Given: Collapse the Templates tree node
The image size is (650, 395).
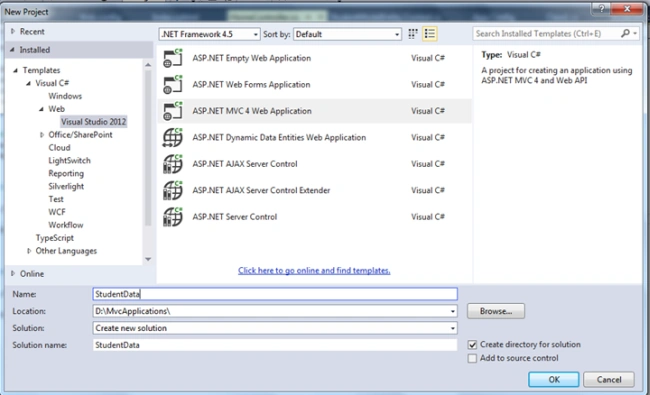Looking at the screenshot, I should tap(16, 70).
